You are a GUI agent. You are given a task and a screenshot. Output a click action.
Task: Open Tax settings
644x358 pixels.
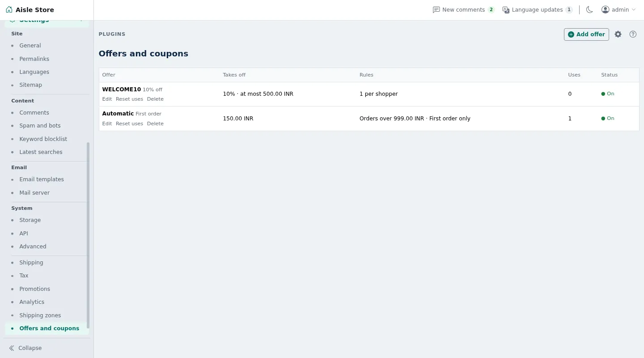click(24, 276)
